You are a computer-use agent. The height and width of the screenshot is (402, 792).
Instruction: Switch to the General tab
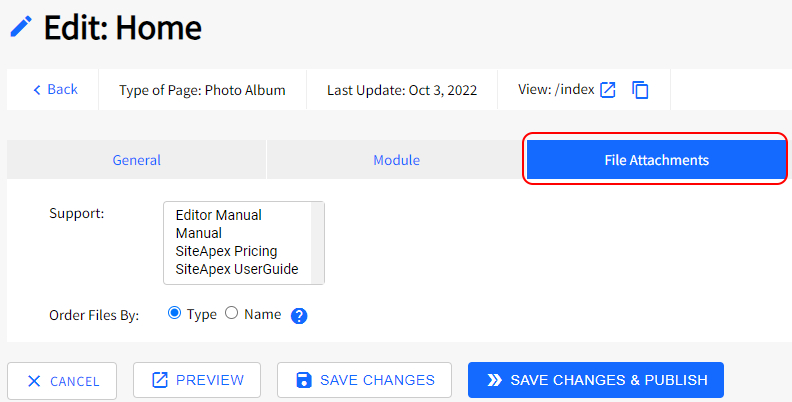click(136, 160)
